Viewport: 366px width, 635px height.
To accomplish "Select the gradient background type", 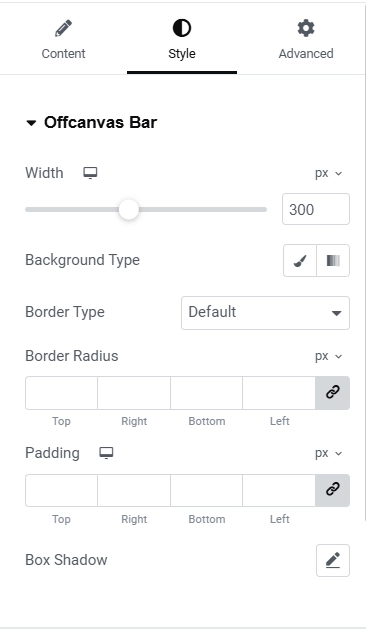I will (333, 260).
